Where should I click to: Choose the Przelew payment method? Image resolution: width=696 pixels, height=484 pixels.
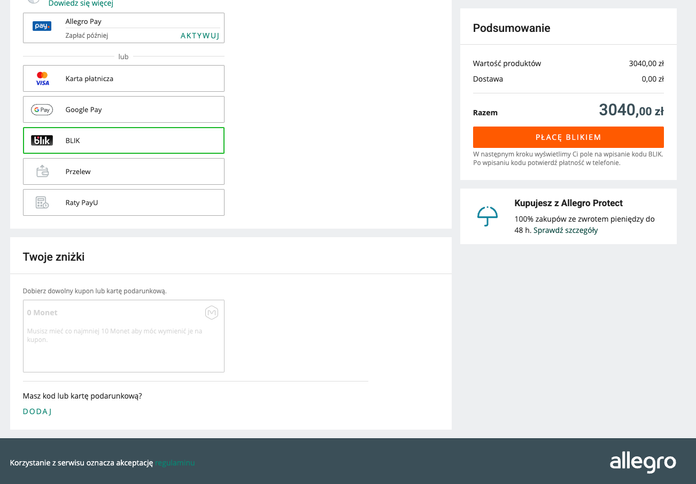click(124, 171)
